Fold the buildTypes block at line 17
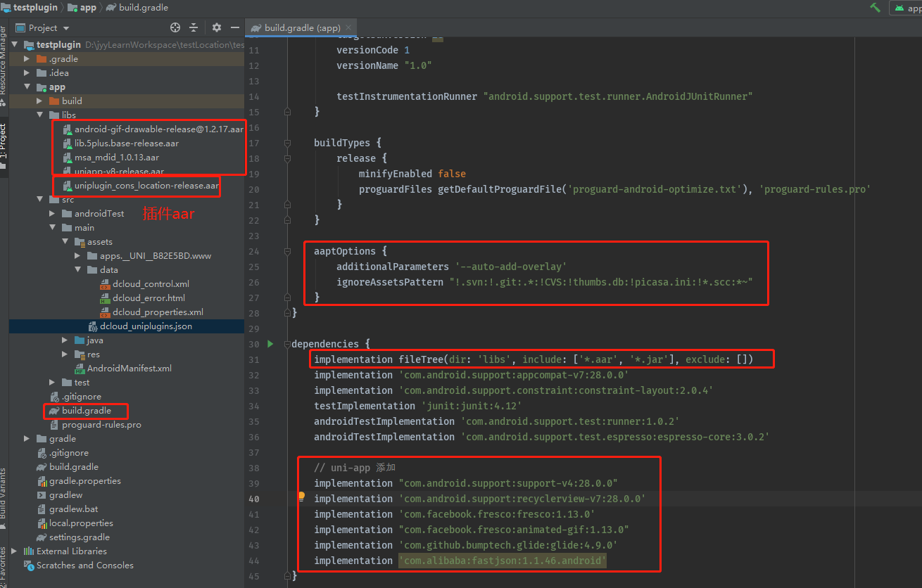 287,143
